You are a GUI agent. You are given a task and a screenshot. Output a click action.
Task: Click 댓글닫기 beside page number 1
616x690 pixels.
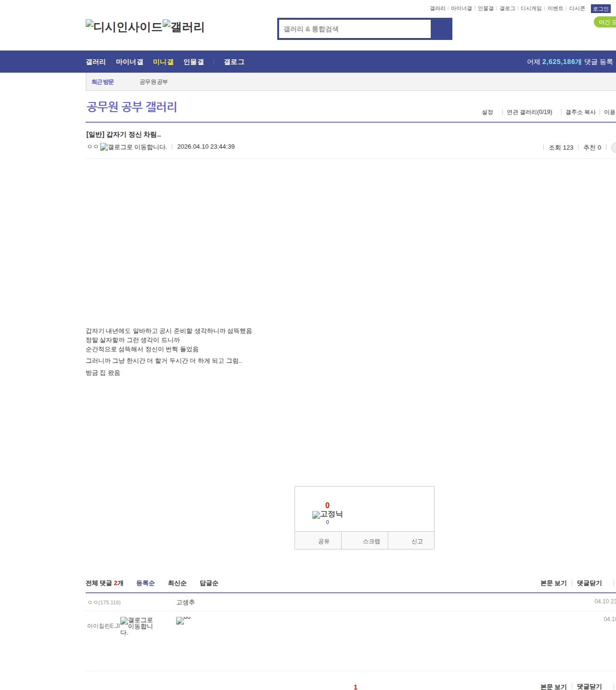(590, 687)
